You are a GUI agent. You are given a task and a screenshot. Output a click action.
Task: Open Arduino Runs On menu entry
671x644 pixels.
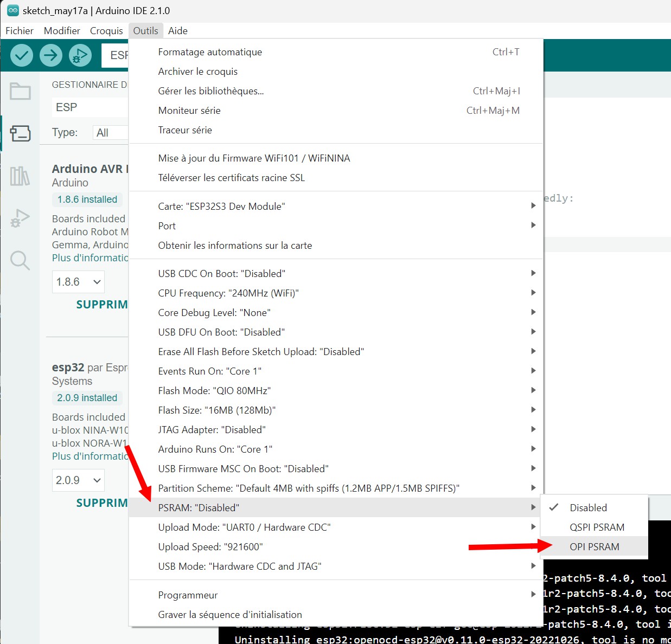(x=336, y=449)
